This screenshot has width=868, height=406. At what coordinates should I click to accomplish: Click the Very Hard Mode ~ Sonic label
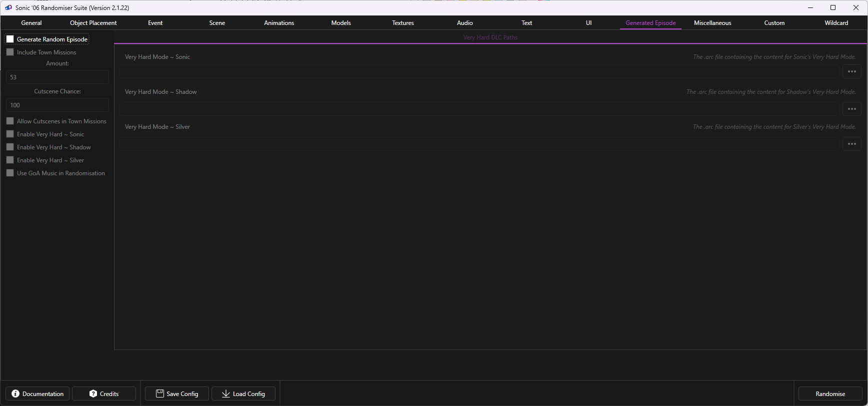(157, 57)
